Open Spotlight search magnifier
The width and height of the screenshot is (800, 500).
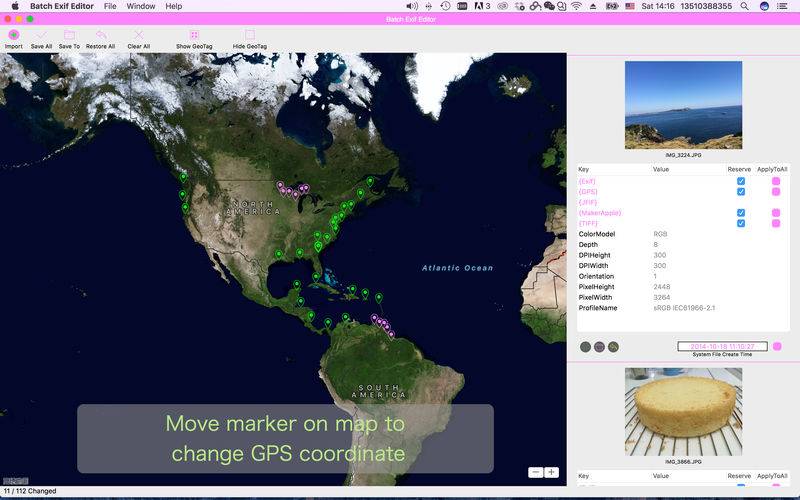coord(745,6)
